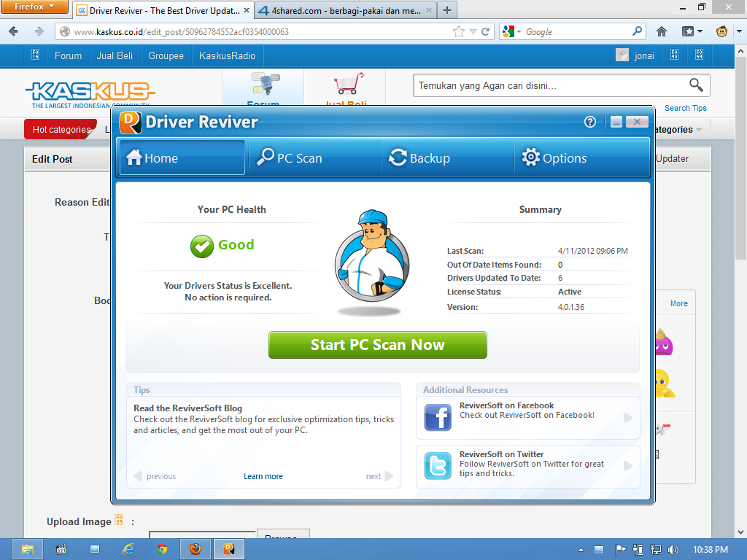Click the Start PC Scan Now button
The width and height of the screenshot is (747, 560).
(378, 345)
